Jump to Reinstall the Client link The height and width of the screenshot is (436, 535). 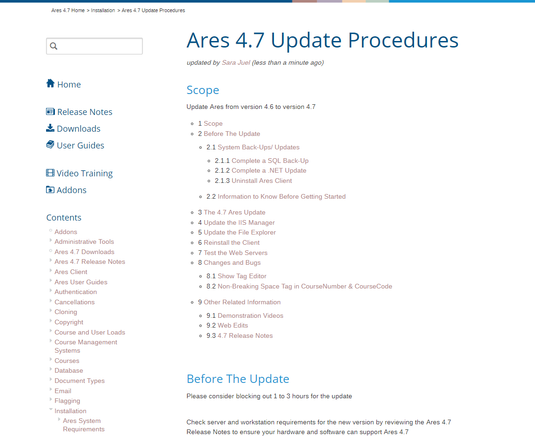232,243
